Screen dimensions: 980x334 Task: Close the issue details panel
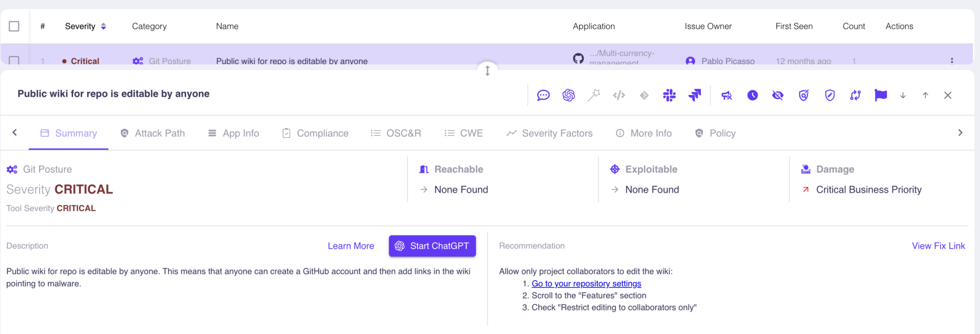click(947, 95)
